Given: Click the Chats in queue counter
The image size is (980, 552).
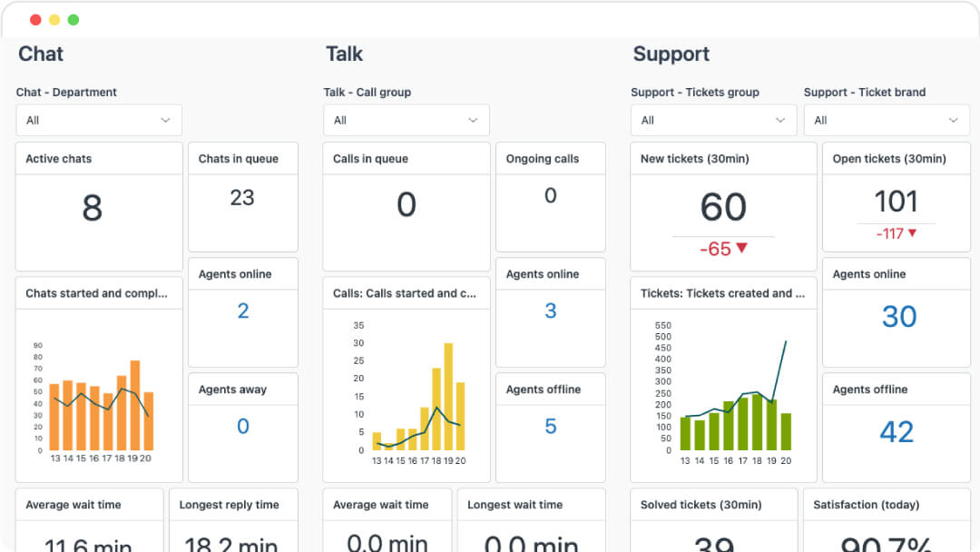Looking at the screenshot, I should coord(242,197).
